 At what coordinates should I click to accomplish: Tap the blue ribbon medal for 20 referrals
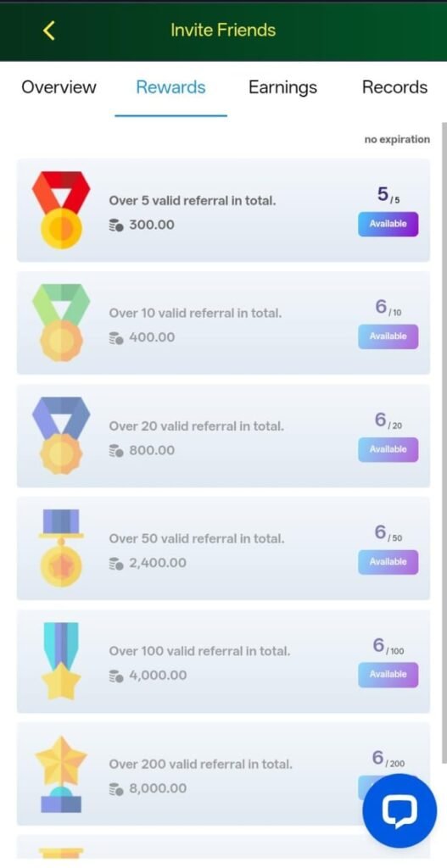tap(61, 436)
